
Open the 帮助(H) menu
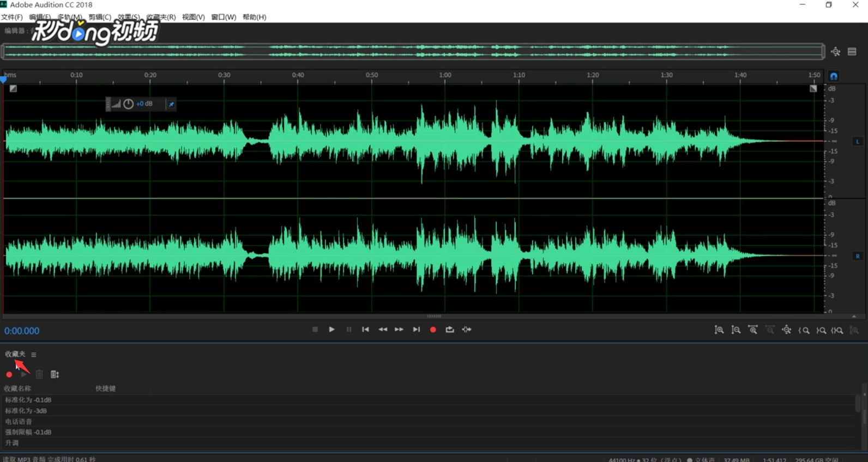coord(255,17)
